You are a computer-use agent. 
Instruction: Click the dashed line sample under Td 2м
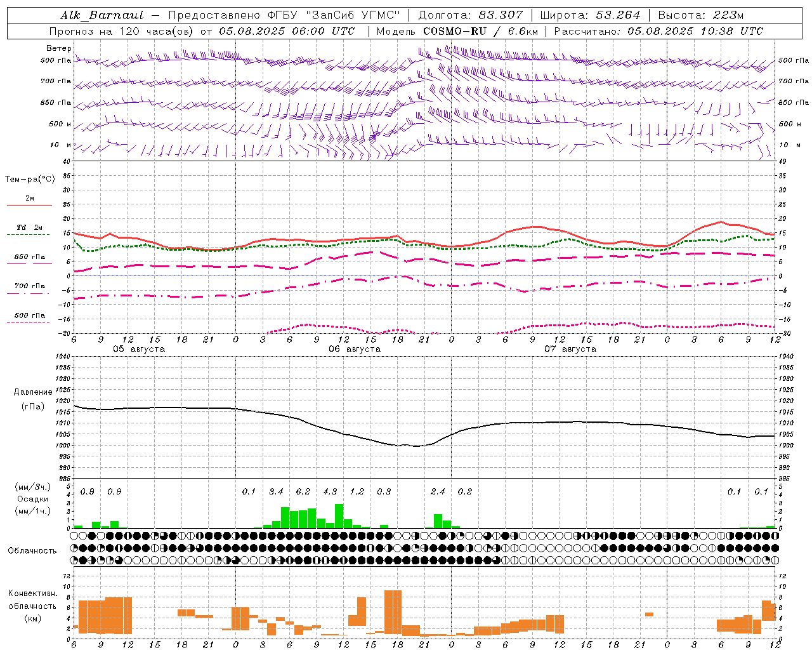click(x=28, y=235)
